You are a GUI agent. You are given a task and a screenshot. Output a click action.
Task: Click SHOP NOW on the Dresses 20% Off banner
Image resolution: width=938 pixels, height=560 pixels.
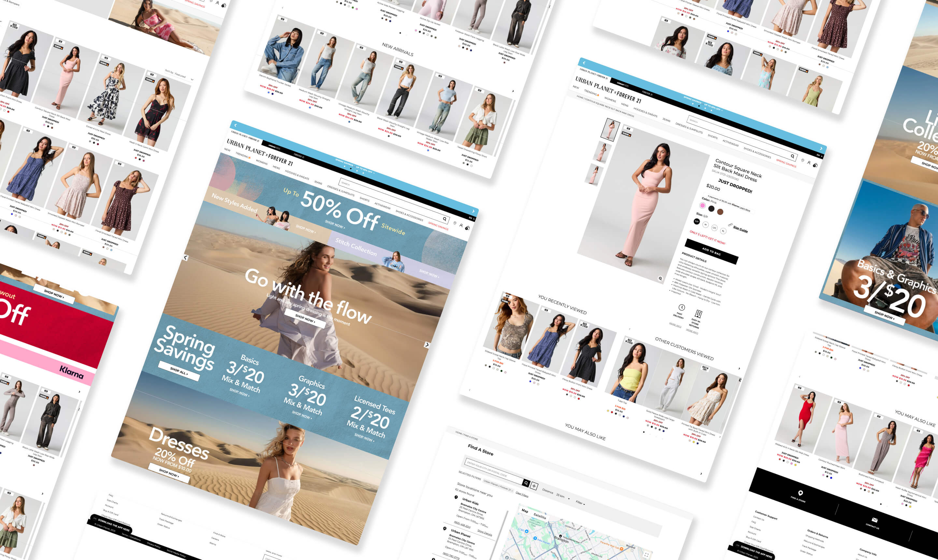point(169,473)
